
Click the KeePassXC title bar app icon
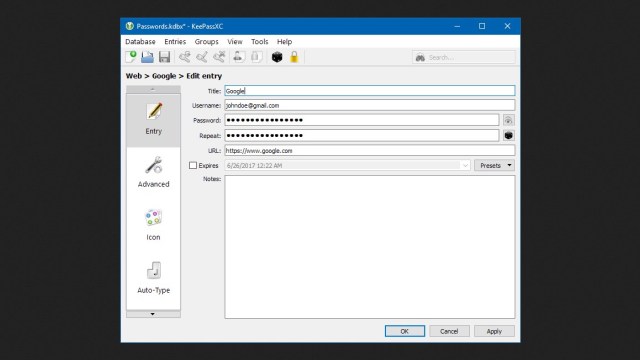click(x=130, y=26)
